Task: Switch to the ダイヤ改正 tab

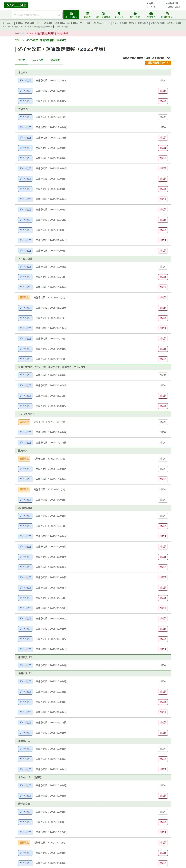Action: click(x=38, y=60)
